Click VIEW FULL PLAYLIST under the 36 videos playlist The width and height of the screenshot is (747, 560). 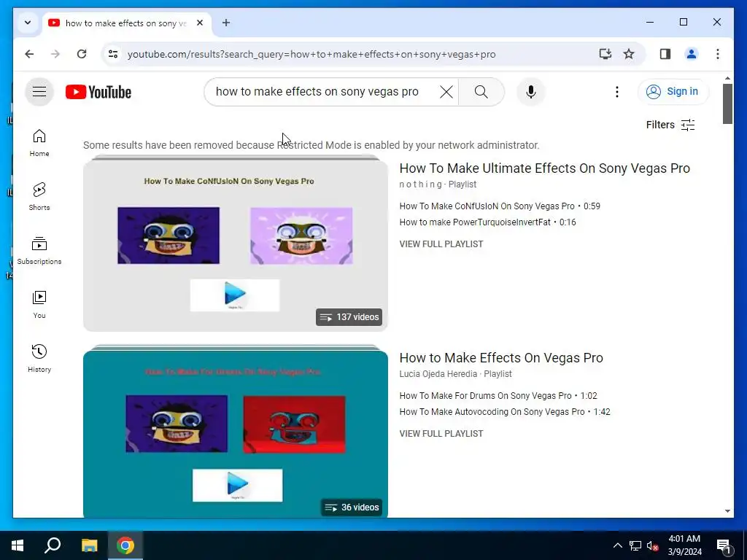coord(441,433)
